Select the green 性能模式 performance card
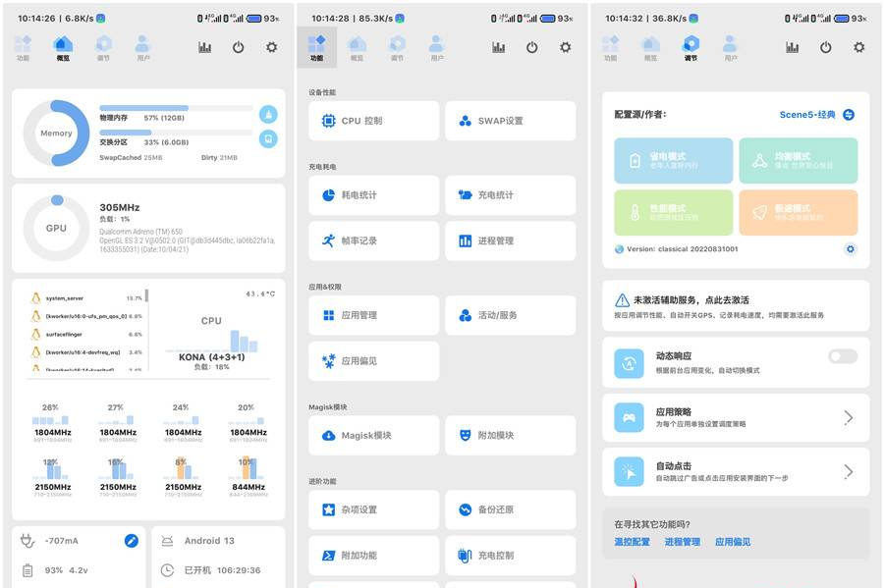This screenshot has height=588, width=884. 674,212
